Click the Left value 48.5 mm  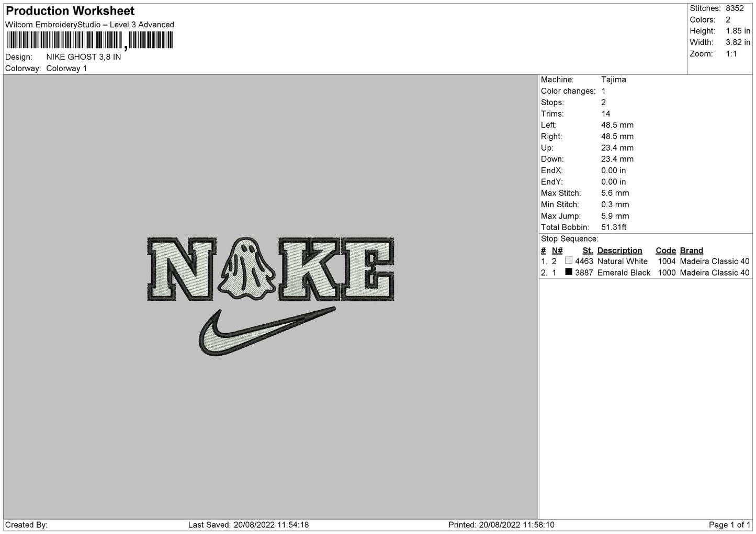(x=617, y=125)
